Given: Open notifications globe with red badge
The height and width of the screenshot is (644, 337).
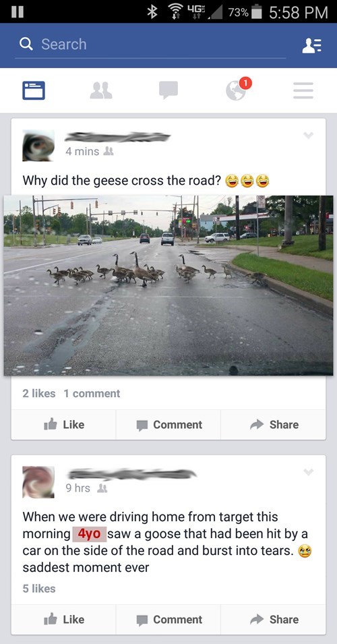Looking at the screenshot, I should (238, 88).
